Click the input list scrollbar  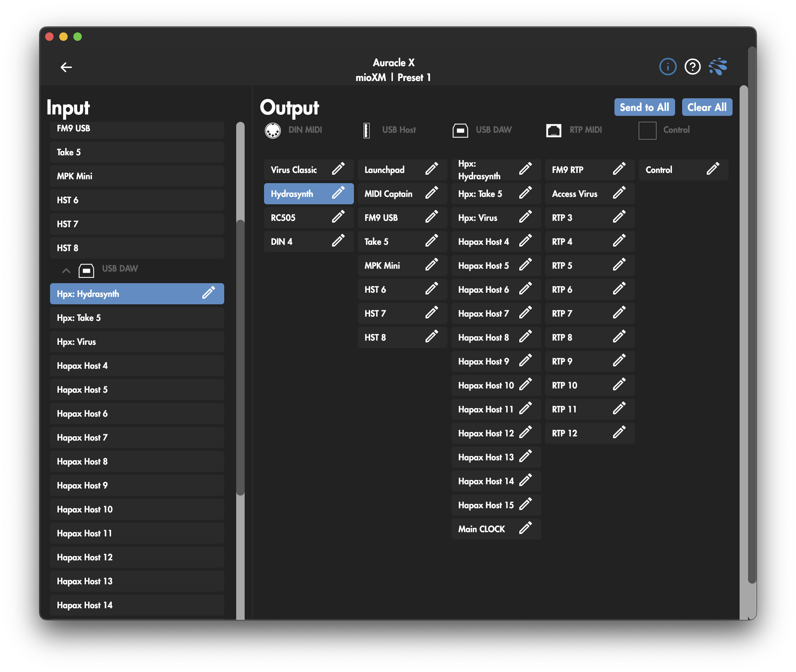(240, 358)
